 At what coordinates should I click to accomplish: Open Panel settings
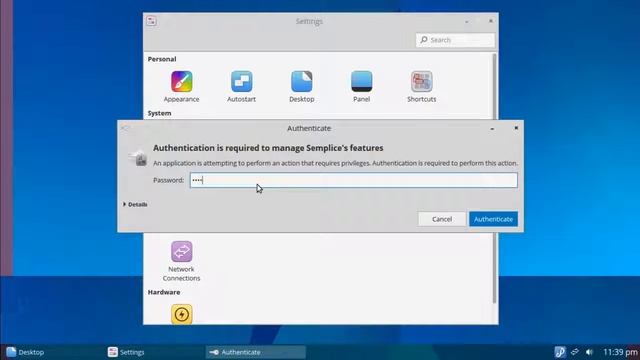362,86
